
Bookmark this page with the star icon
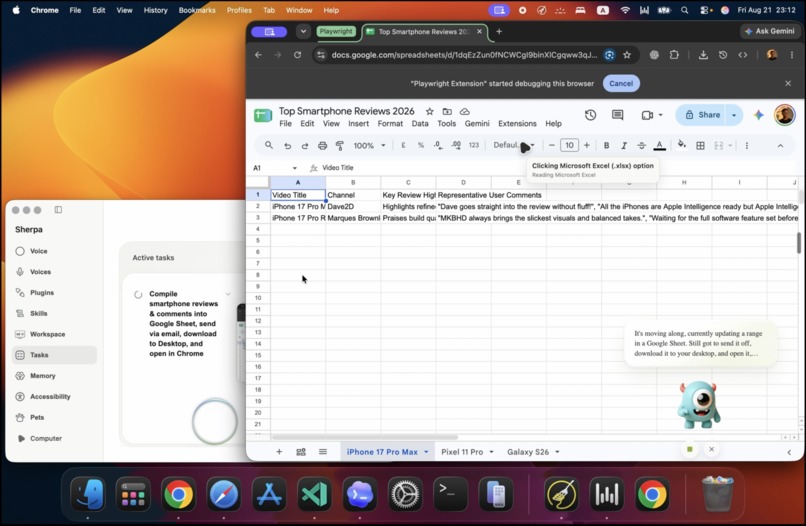[x=627, y=55]
